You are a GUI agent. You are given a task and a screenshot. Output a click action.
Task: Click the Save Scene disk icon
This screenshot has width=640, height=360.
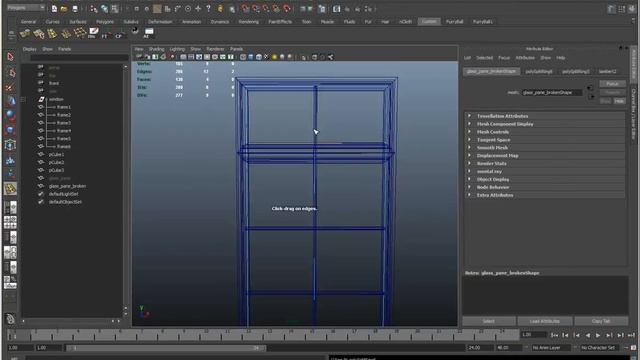(75, 9)
